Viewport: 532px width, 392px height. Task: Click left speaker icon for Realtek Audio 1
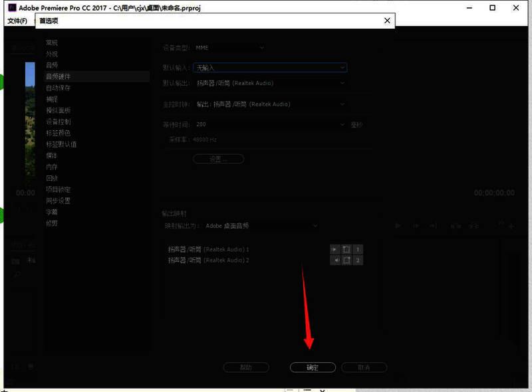coord(335,250)
